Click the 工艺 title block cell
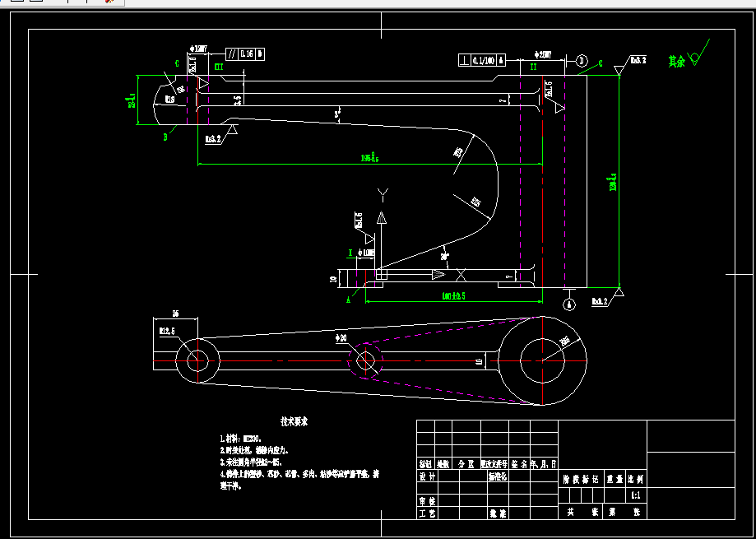The height and width of the screenshot is (539, 756). [427, 513]
